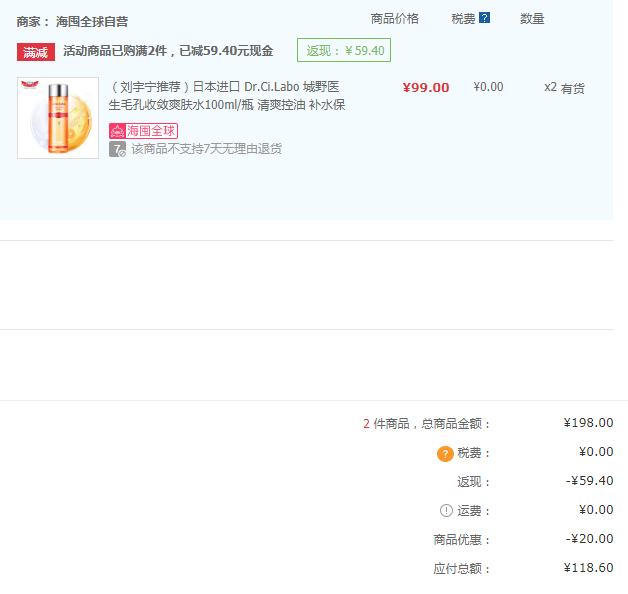628x594 pixels.
Task: Click product price ¥99.00
Action: point(426,88)
